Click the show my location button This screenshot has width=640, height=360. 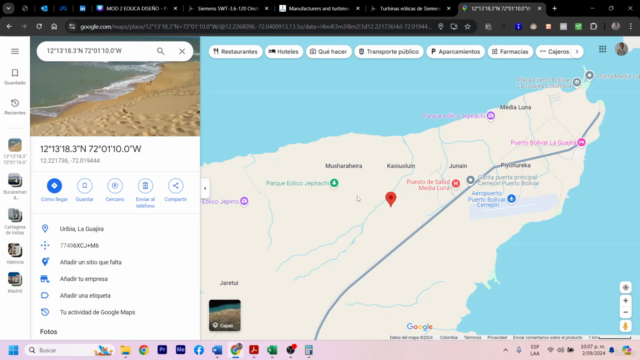(625, 287)
